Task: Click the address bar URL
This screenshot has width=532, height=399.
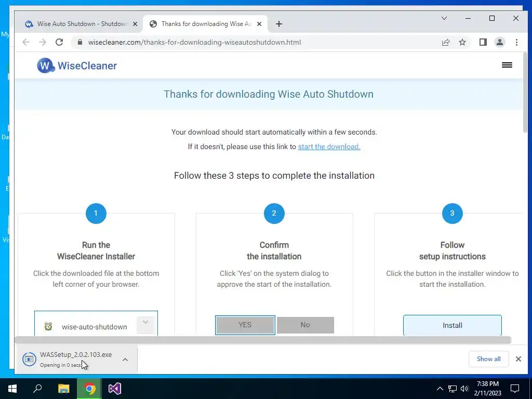Action: tap(194, 43)
